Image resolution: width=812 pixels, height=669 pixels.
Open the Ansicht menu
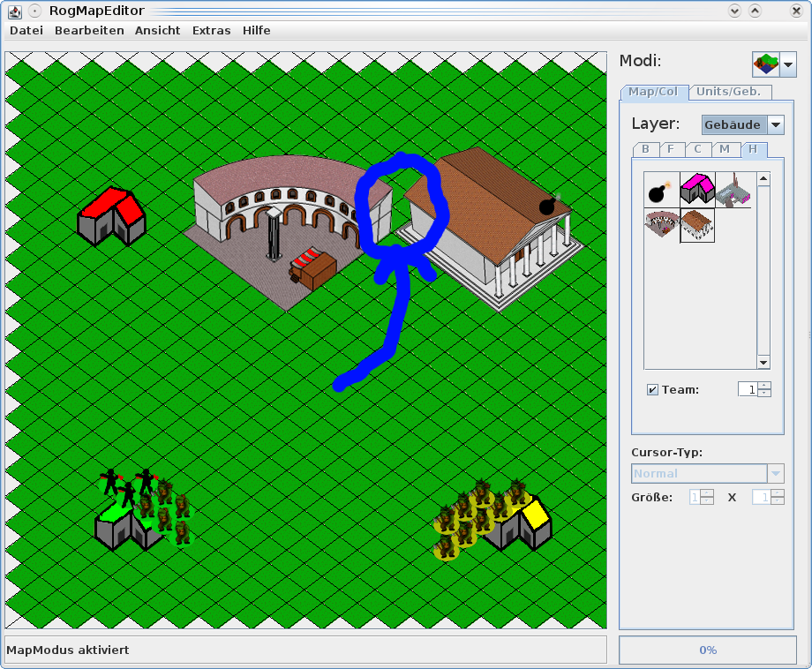pyautogui.click(x=157, y=30)
